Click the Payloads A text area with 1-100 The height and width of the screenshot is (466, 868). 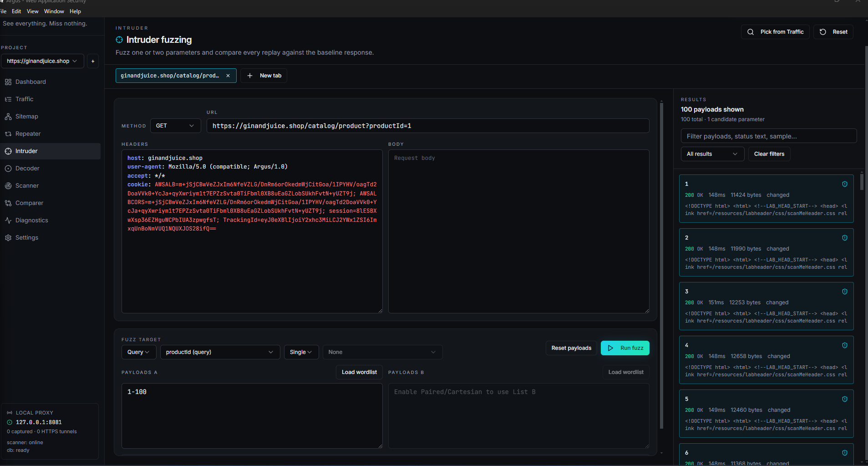point(252,416)
